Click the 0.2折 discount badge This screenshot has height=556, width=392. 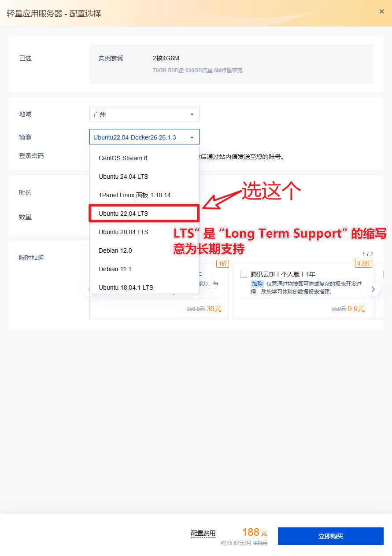tap(363, 264)
